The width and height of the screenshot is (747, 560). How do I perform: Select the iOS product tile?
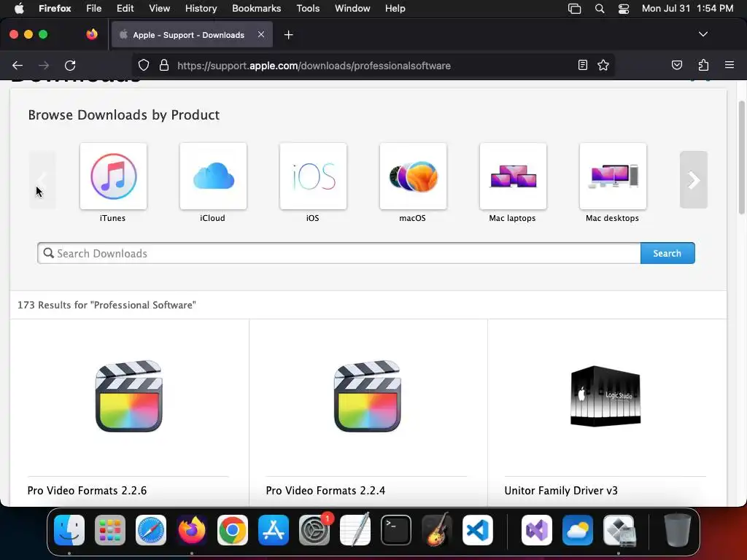point(313,176)
